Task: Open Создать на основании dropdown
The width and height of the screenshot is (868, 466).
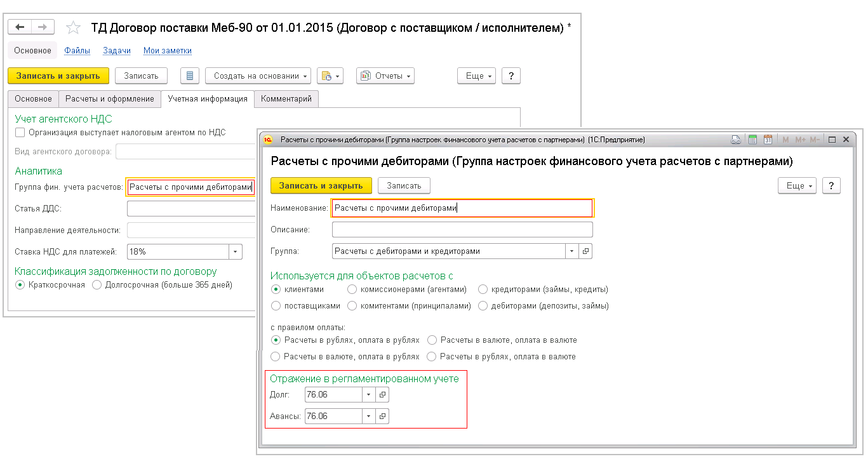Action: pyautogui.click(x=258, y=76)
